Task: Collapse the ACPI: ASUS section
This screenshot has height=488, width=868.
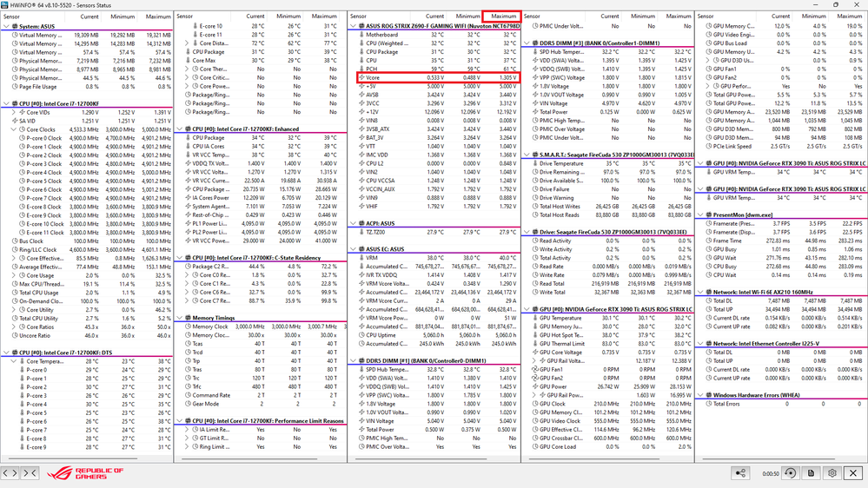Action: [x=353, y=223]
